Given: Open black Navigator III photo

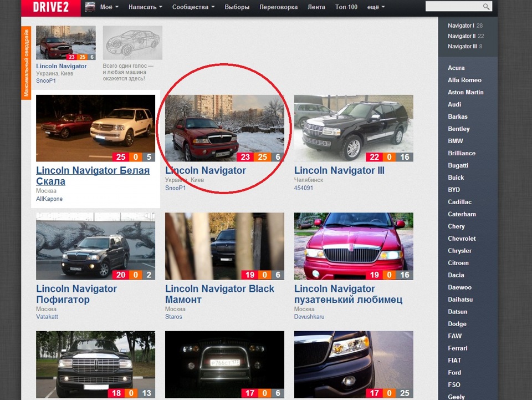Looking at the screenshot, I should 354,128.
